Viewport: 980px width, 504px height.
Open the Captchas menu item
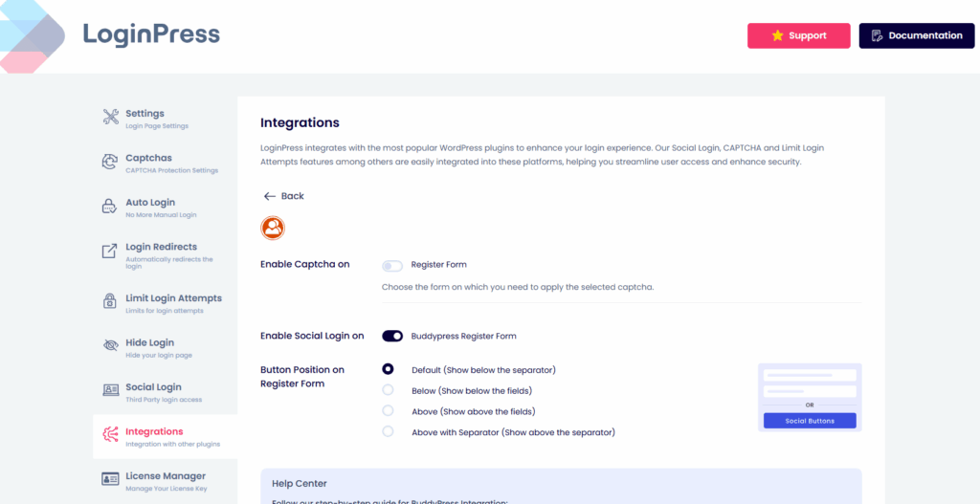pos(165,163)
